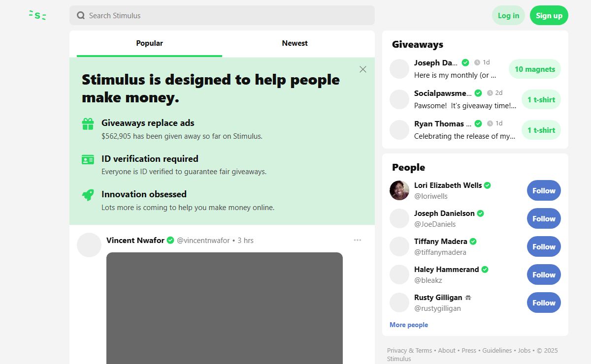
Task: Open the three-dot menu on Vincent Nwafor's post
Action: [358, 240]
